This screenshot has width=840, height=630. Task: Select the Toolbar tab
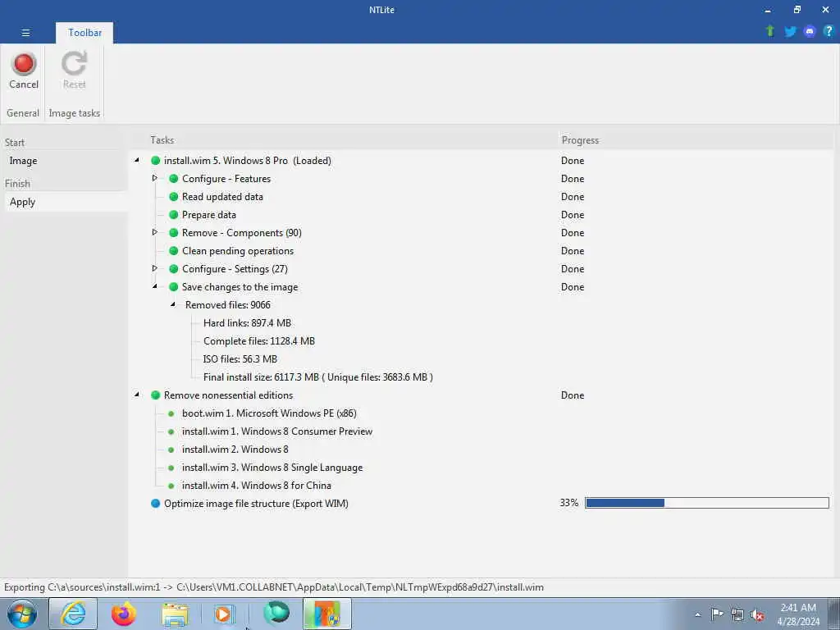coord(84,33)
